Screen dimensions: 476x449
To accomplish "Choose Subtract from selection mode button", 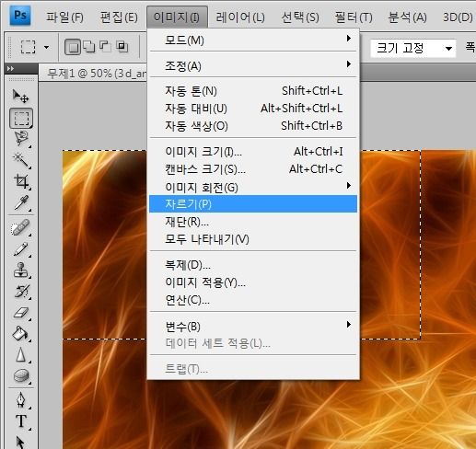I will click(106, 47).
